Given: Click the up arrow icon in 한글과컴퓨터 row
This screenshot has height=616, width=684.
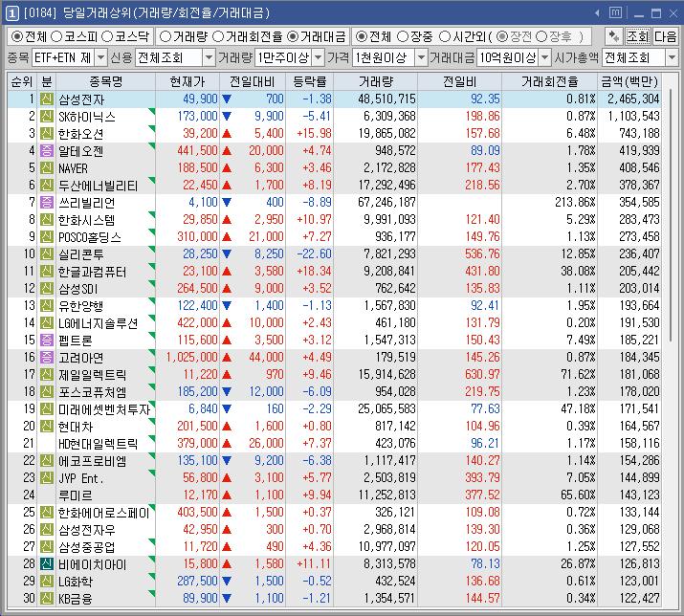Looking at the screenshot, I should pos(227,272).
